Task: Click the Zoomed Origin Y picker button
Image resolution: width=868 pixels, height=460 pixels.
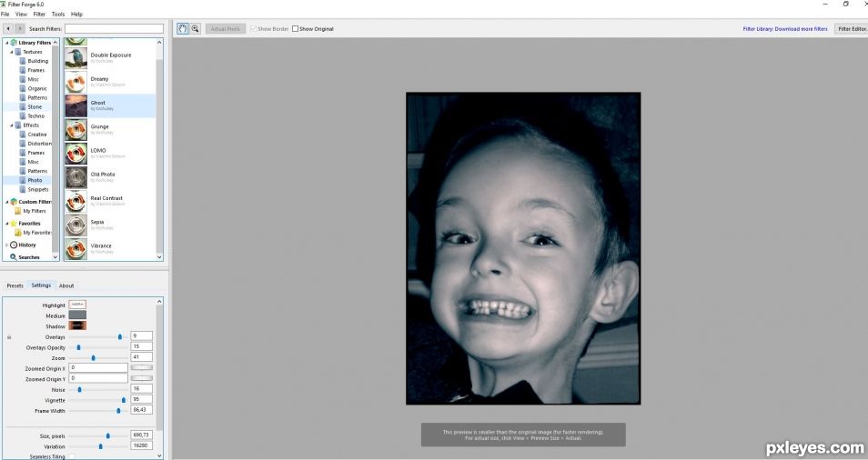Action: [142, 378]
